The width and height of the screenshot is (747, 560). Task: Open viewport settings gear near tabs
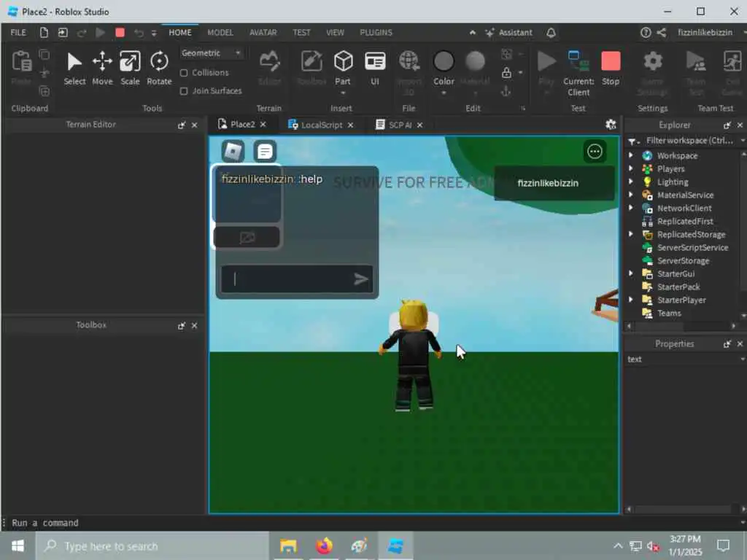pos(611,125)
